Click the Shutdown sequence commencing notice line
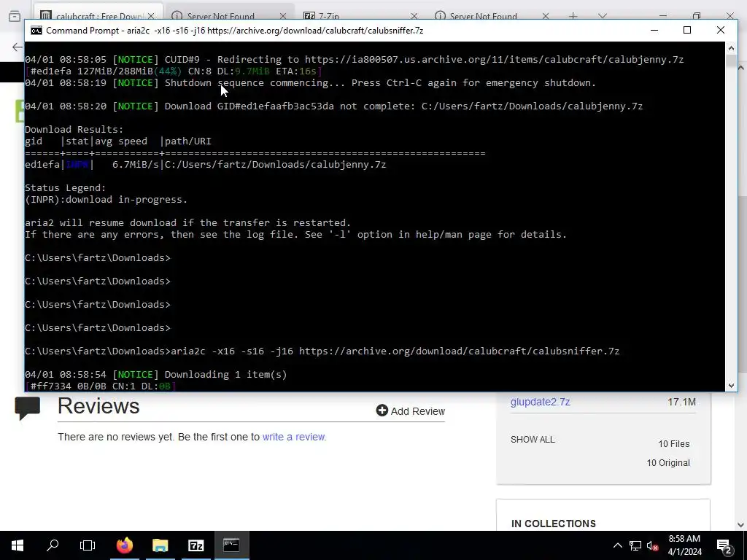The height and width of the screenshot is (560, 747). coord(310,83)
